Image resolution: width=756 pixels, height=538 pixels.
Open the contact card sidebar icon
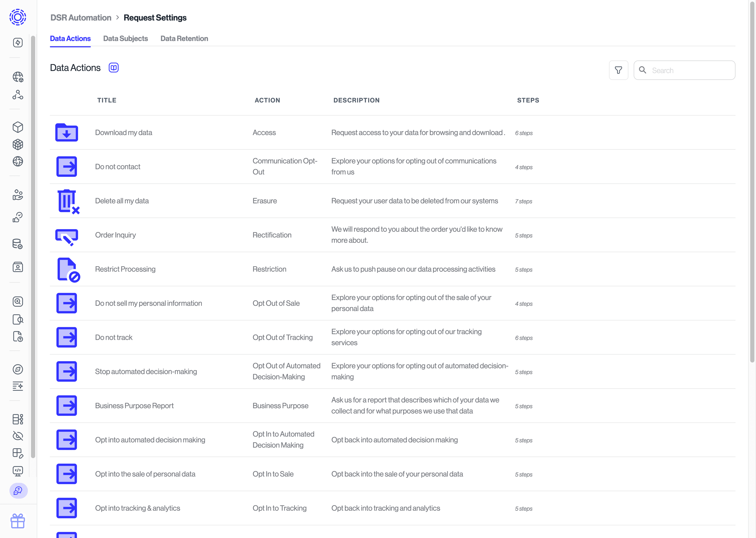pos(18,267)
